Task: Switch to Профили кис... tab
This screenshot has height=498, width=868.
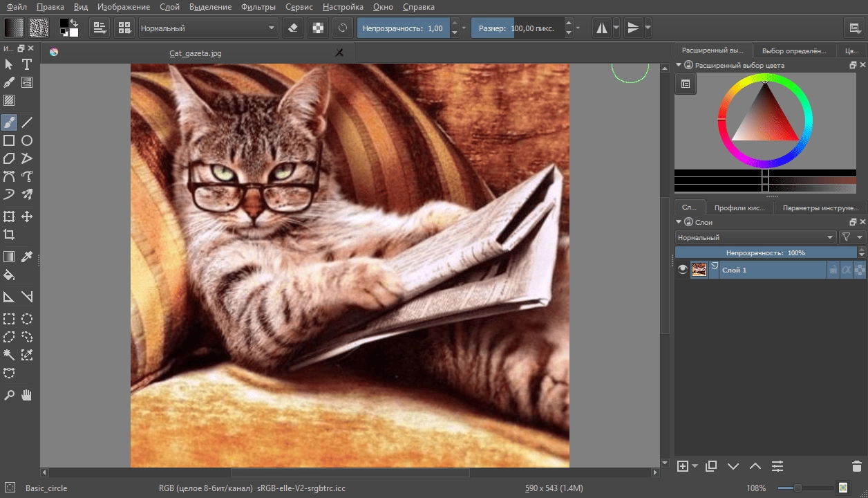Action: (x=739, y=207)
